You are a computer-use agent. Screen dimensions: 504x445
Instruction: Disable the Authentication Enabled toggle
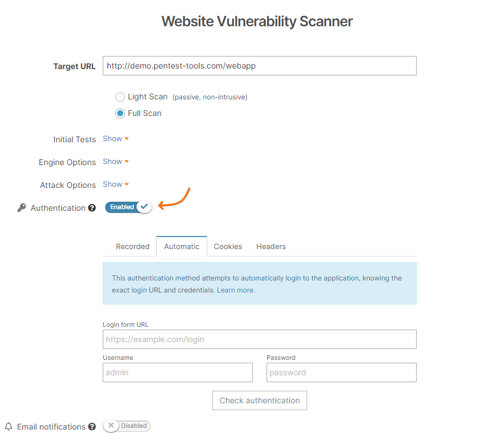128,207
